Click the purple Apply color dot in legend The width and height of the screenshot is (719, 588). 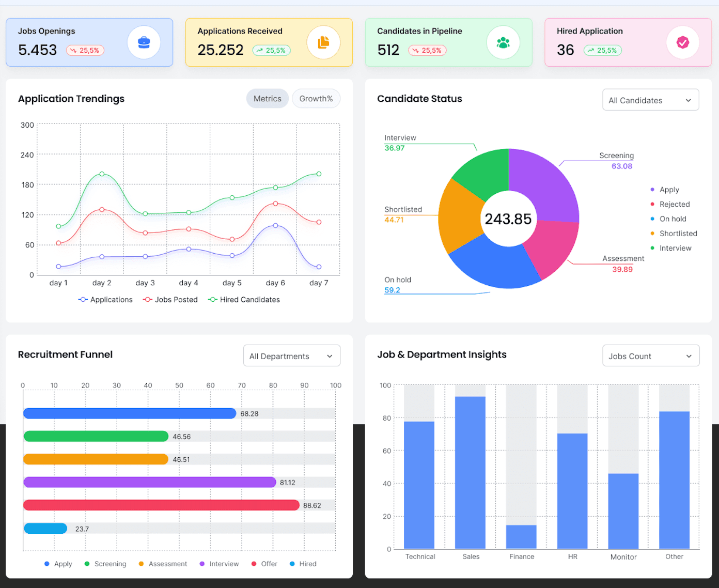(x=653, y=190)
